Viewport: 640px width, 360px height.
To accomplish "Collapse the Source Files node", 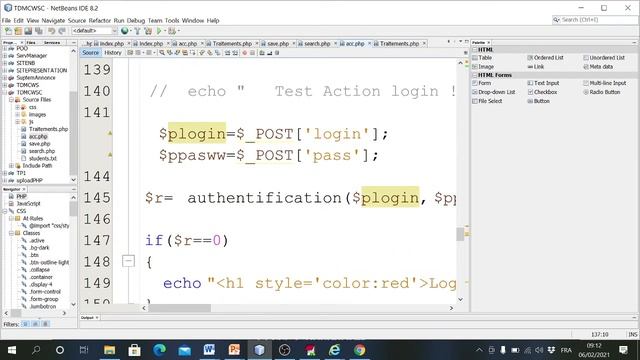I will coord(11,100).
